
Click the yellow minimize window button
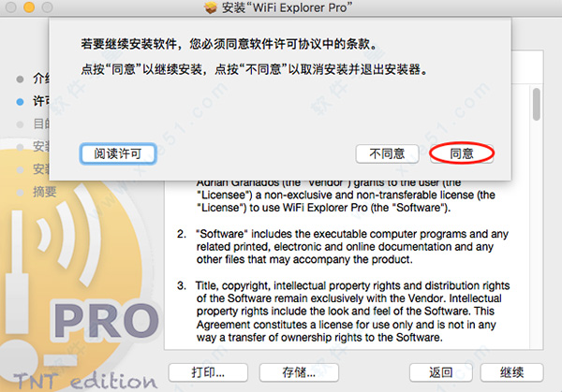pos(29,7)
